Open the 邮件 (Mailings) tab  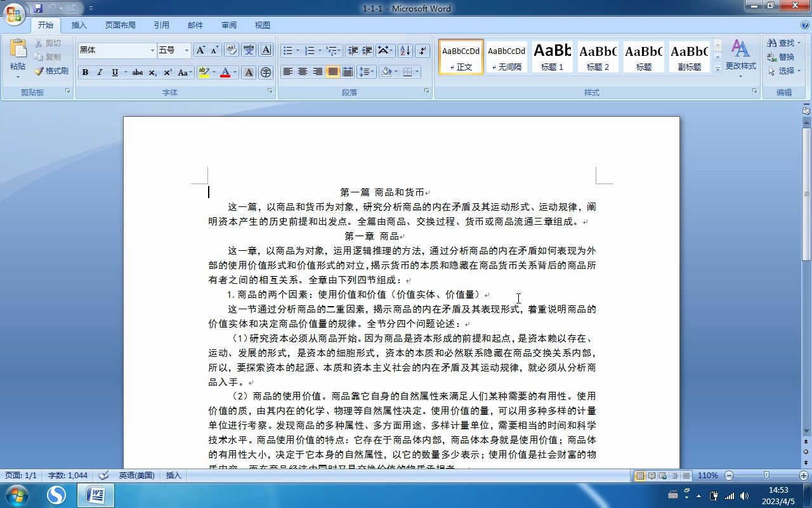pyautogui.click(x=195, y=25)
